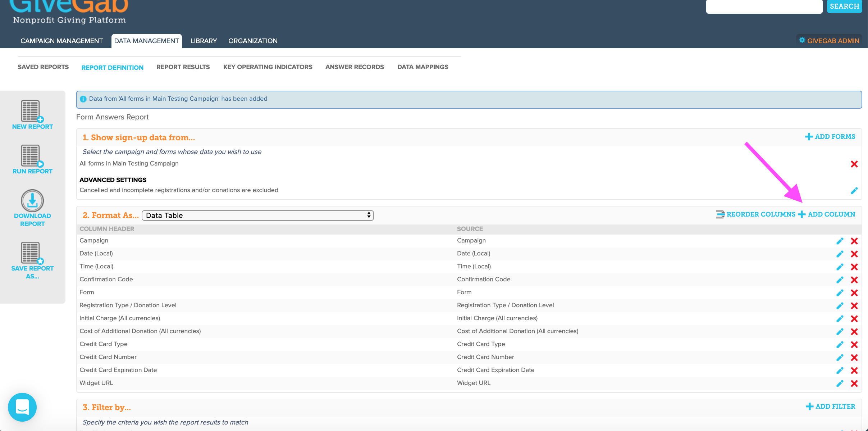Click the Advanced Settings heading
868x431 pixels.
click(x=113, y=180)
